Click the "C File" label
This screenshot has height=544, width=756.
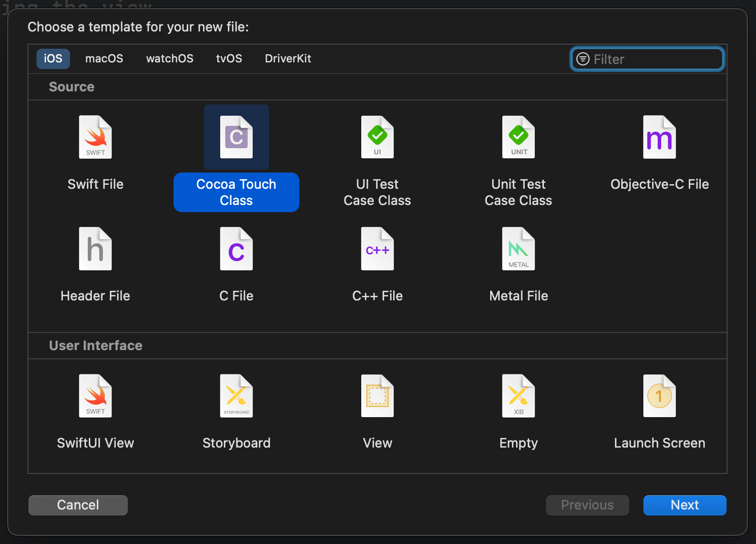pyautogui.click(x=236, y=296)
